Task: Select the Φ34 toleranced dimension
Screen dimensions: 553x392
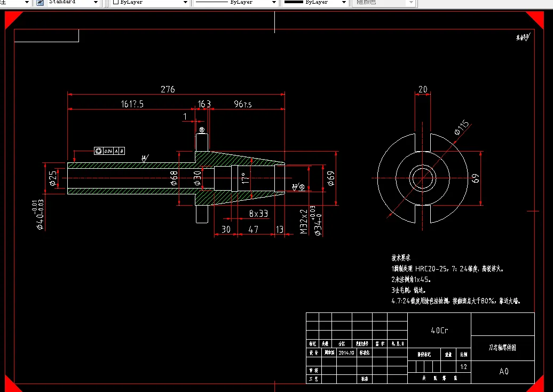Action: click(317, 221)
